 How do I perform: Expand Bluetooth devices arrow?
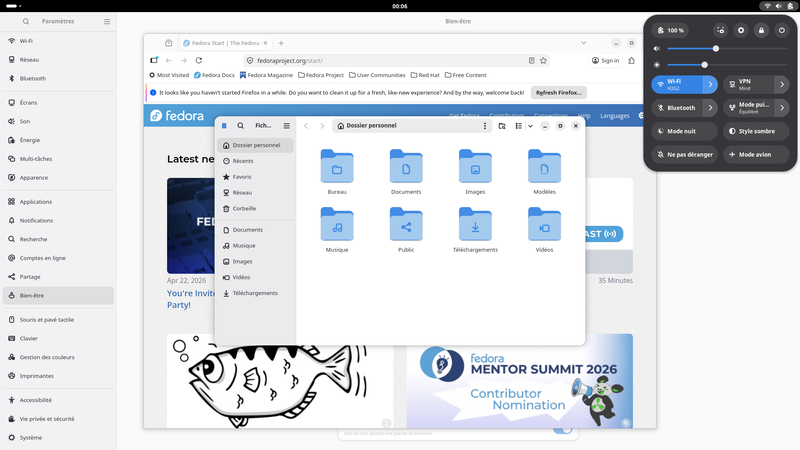coord(710,108)
